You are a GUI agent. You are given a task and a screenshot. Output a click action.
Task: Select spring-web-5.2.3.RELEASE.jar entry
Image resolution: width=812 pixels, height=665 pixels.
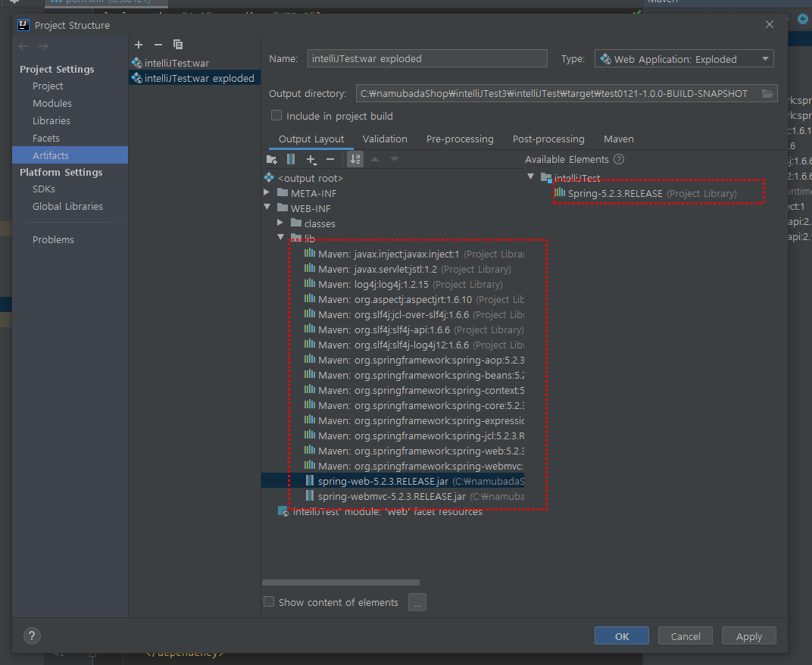pos(393,481)
